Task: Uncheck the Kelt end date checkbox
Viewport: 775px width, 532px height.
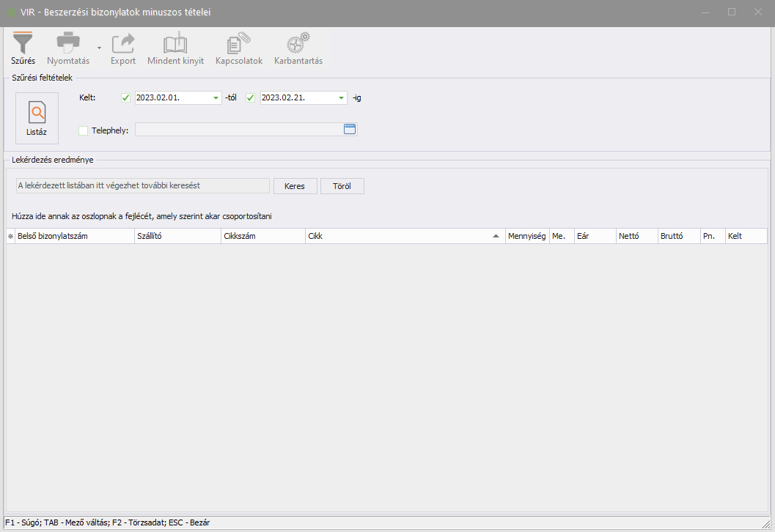Action: pos(251,98)
